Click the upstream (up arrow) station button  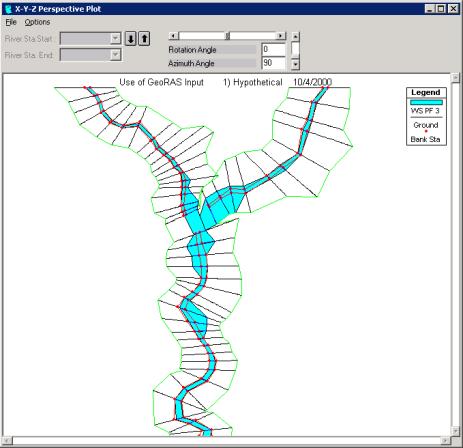(x=144, y=39)
